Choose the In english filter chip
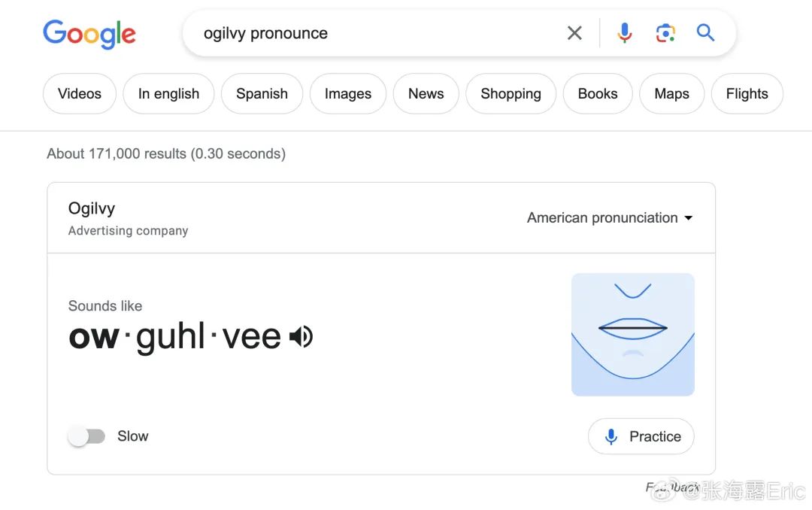 [x=168, y=94]
